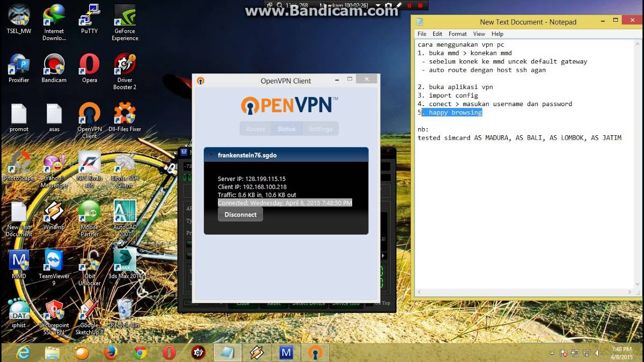Open File Explorer from the taskbar
The width and height of the screenshot is (644, 362).
point(52,352)
